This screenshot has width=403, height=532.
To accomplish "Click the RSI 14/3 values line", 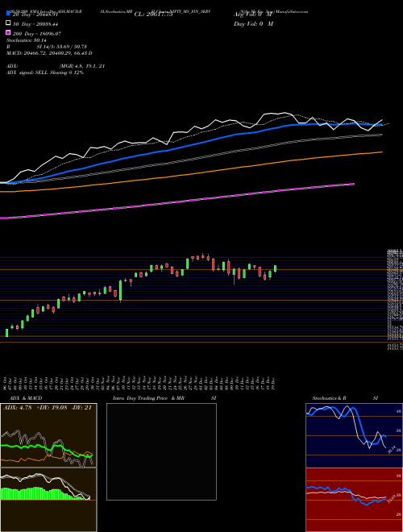I will (48, 47).
